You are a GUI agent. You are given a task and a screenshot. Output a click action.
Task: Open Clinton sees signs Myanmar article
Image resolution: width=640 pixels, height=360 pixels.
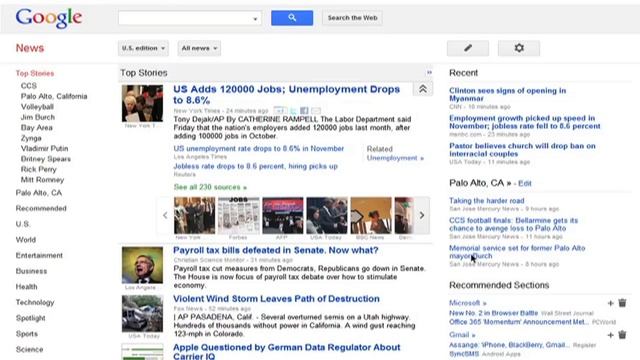click(507, 95)
